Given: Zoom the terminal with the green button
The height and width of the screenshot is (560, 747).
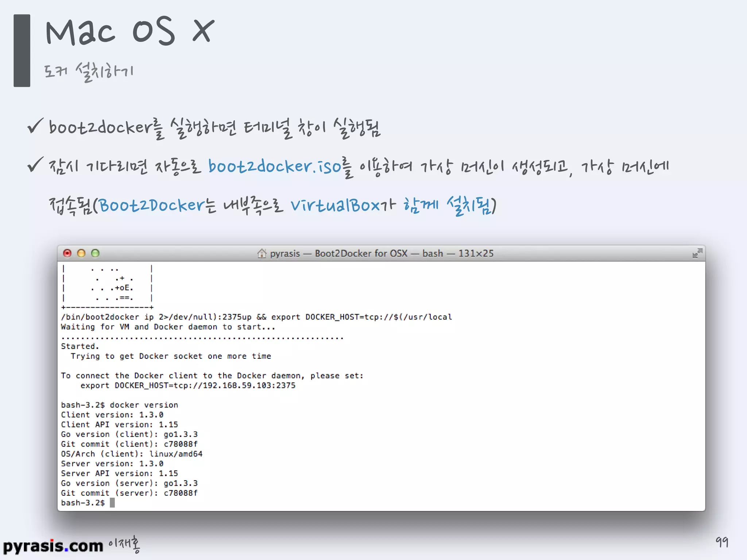Looking at the screenshot, I should coord(95,253).
